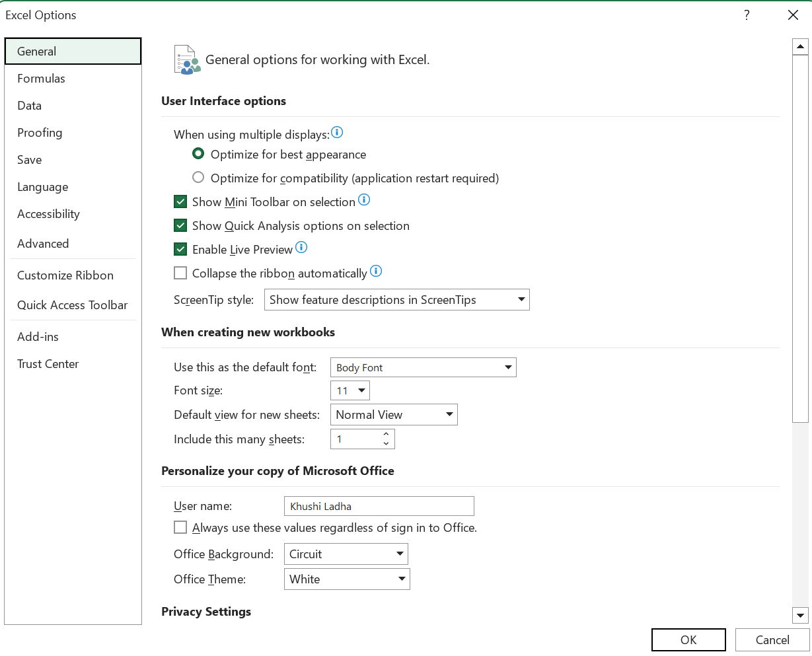Screen dimensions: 812x656
Task: Check Collapse the ribbon automatically
Action: point(180,273)
